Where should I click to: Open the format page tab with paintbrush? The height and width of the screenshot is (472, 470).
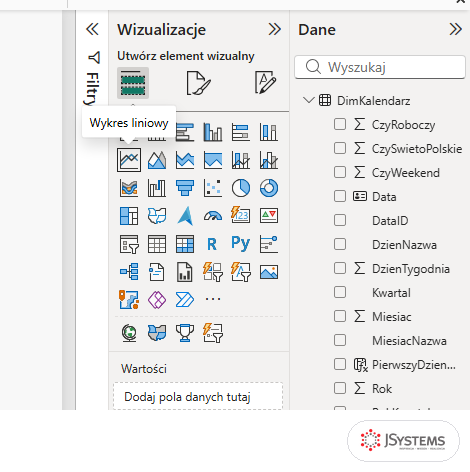[198, 83]
